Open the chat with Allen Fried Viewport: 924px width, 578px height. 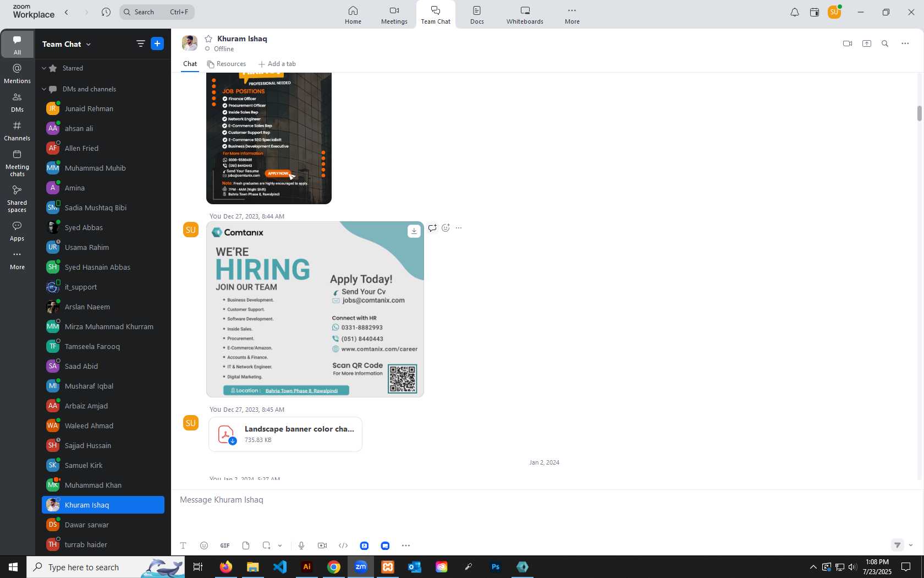[x=103, y=148]
